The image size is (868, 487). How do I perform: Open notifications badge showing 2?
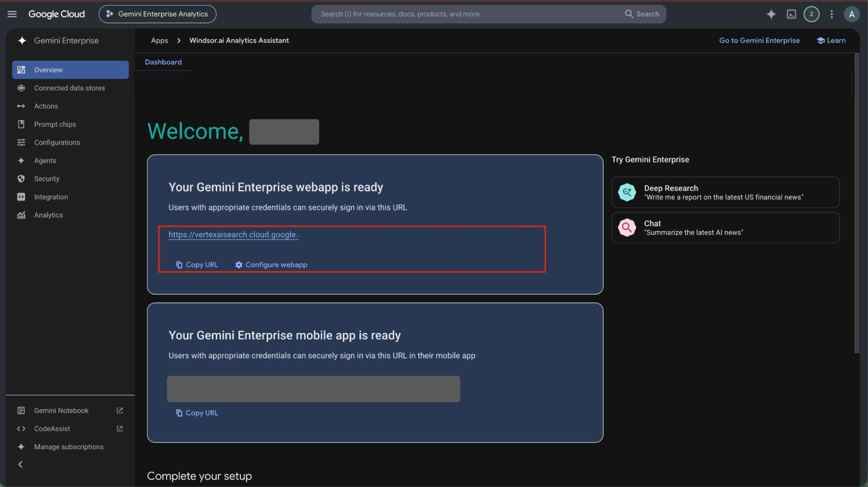(x=811, y=14)
